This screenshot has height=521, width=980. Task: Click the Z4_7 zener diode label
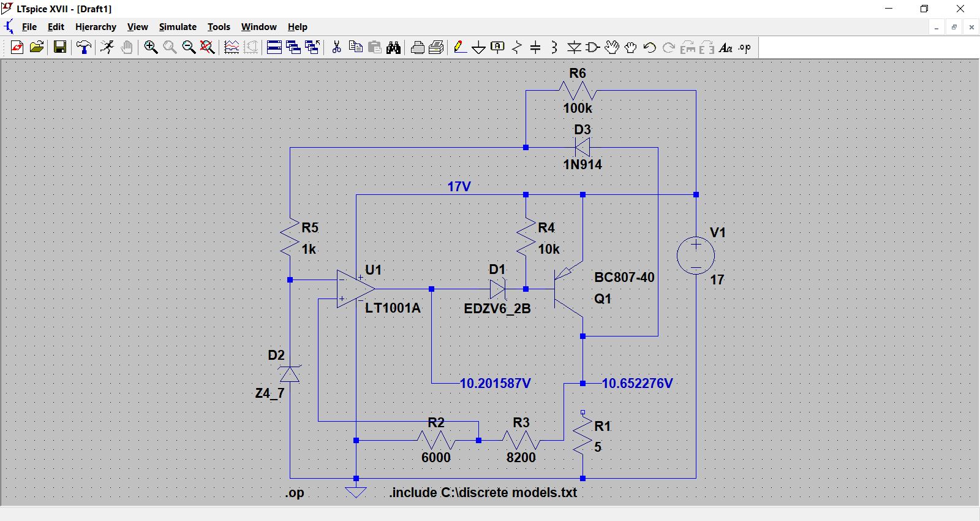tap(270, 394)
